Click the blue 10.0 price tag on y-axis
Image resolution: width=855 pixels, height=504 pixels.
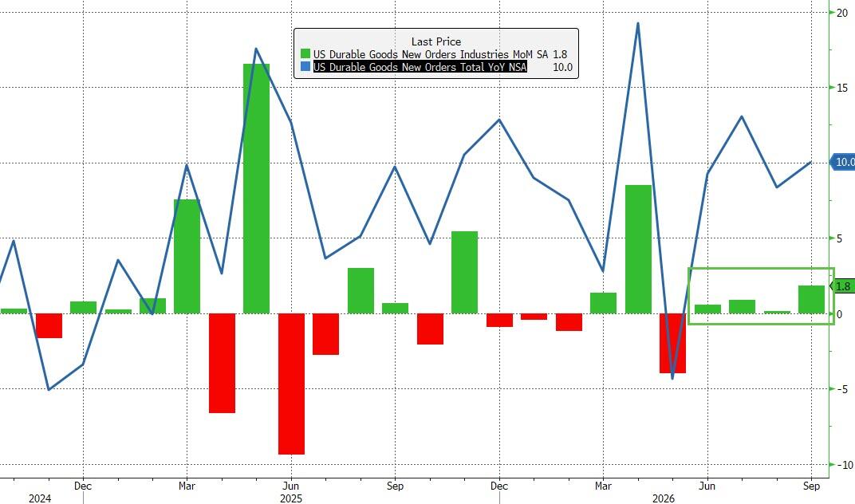coord(843,162)
